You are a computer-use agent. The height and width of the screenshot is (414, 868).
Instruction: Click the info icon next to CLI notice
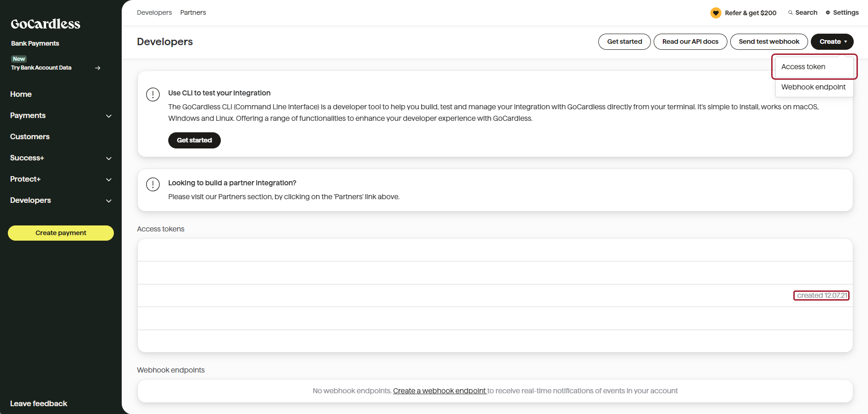pyautogui.click(x=153, y=95)
